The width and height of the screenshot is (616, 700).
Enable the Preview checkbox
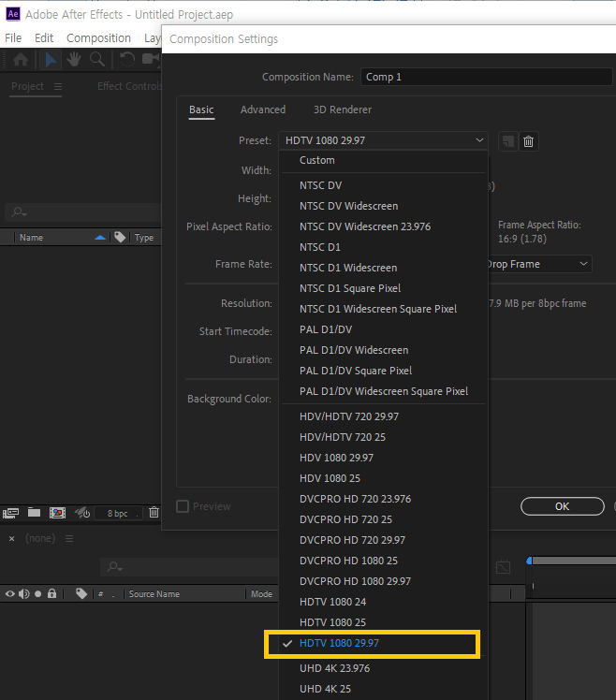183,506
